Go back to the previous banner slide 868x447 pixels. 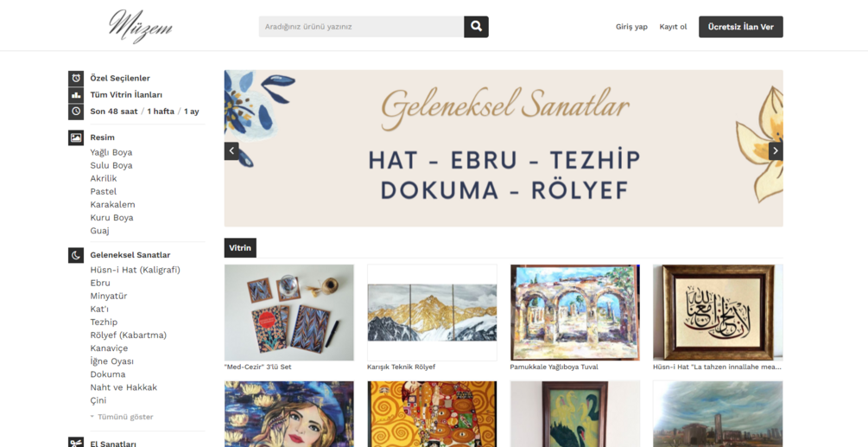231,150
